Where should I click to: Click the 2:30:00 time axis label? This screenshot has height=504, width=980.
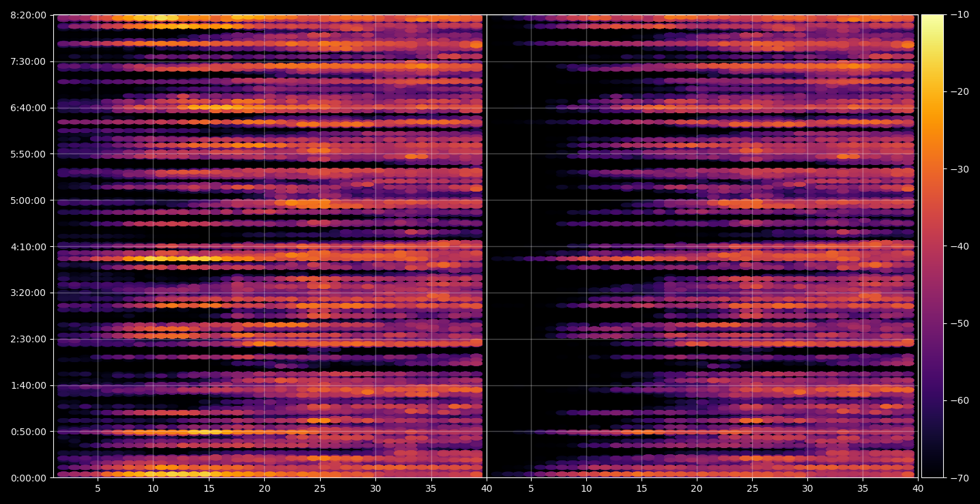coord(28,339)
